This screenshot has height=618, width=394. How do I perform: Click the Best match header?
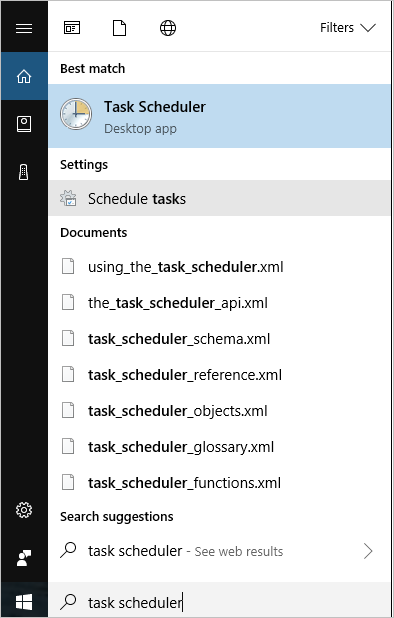(x=93, y=69)
